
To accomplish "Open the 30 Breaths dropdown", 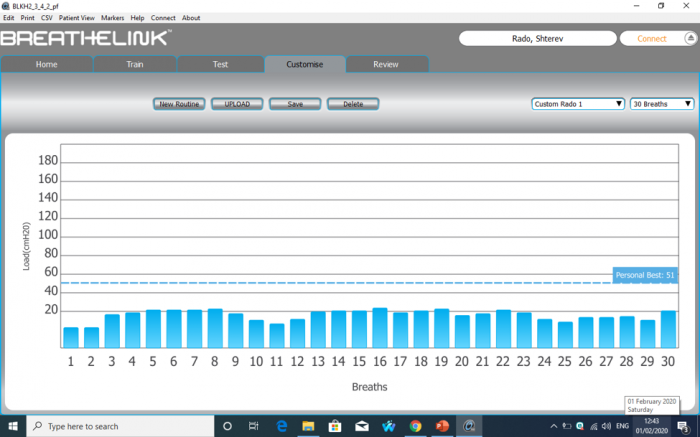I will 662,104.
